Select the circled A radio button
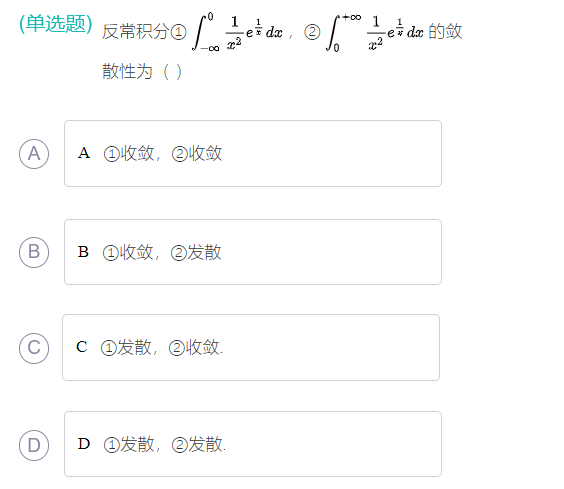564x489 pixels. tap(34, 154)
